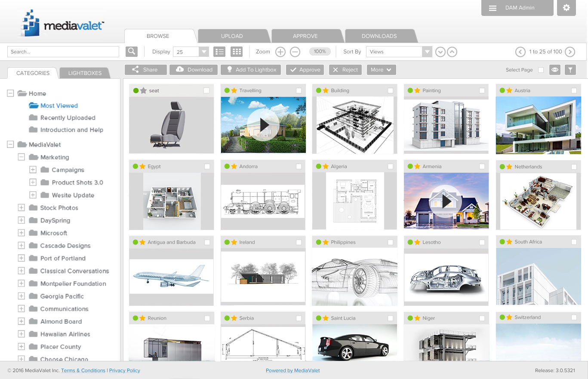Click the search magnifier button

[131, 52]
